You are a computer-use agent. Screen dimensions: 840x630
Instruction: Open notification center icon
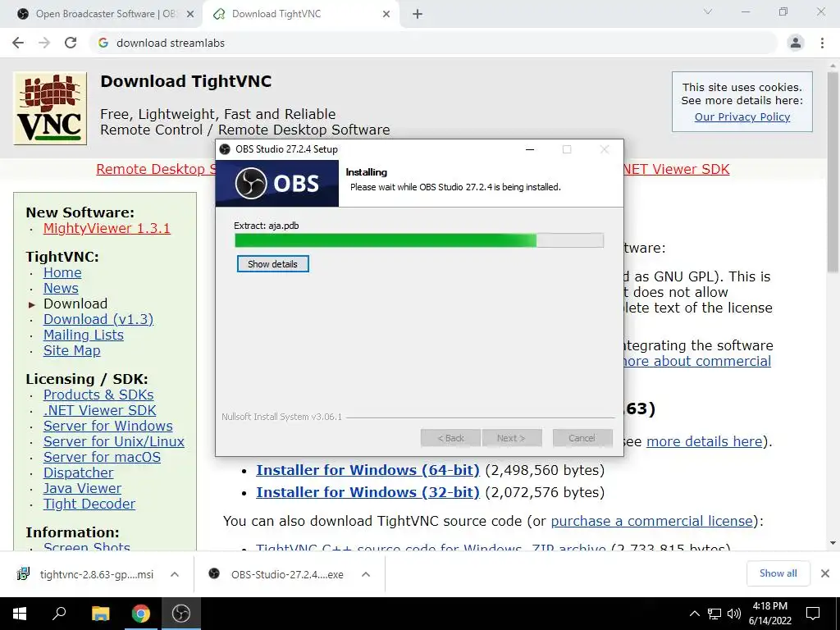[813, 614]
